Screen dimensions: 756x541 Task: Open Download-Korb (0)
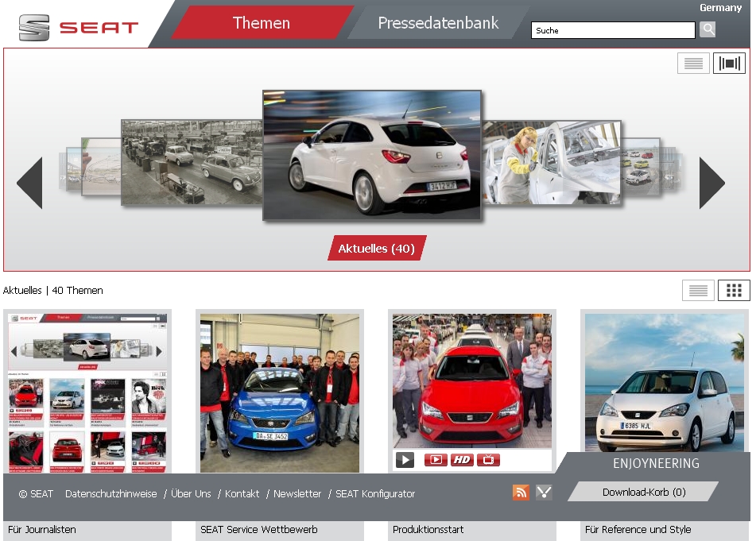click(644, 492)
